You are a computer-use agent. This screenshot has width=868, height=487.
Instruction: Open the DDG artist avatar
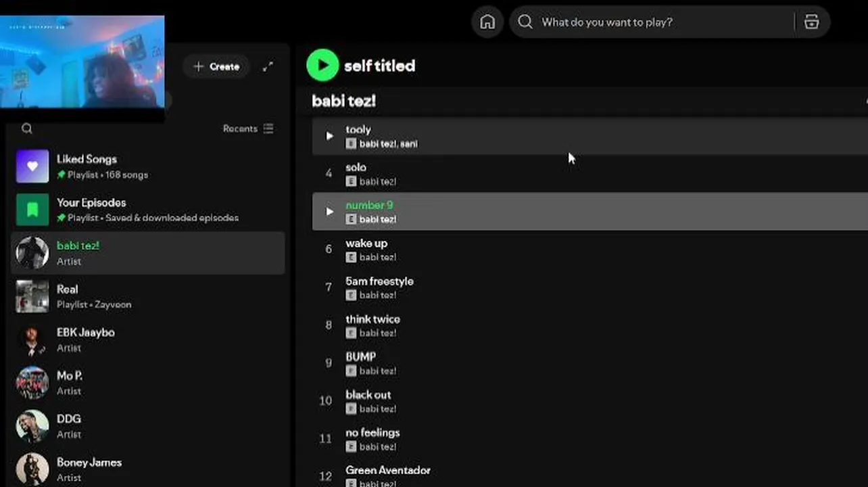(x=32, y=426)
